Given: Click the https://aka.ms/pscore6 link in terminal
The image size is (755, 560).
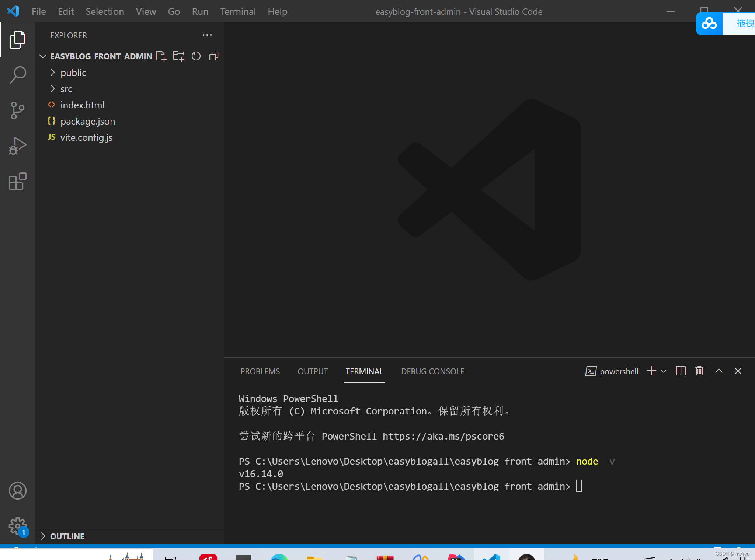Looking at the screenshot, I should [x=443, y=436].
